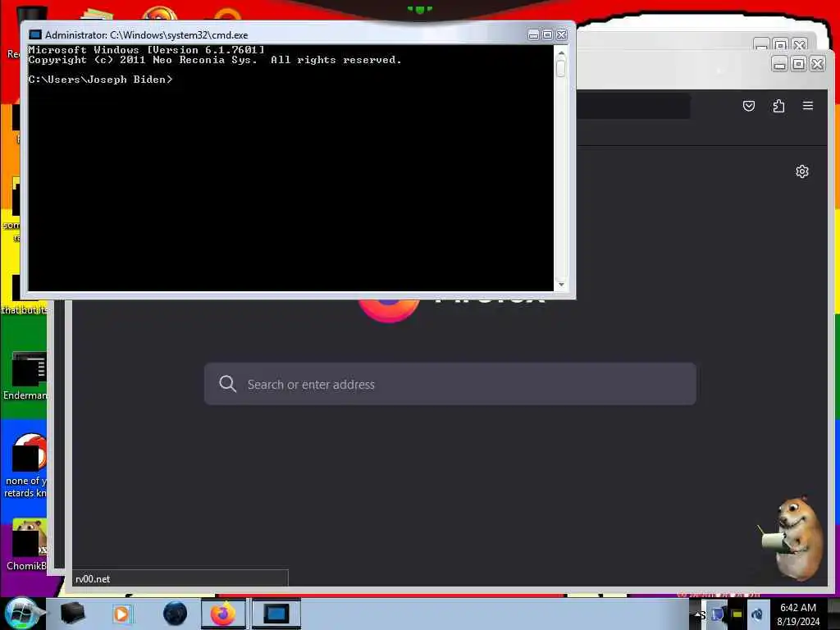This screenshot has width=840, height=630.
Task: Open Windows Media Player from taskbar
Action: (x=121, y=614)
